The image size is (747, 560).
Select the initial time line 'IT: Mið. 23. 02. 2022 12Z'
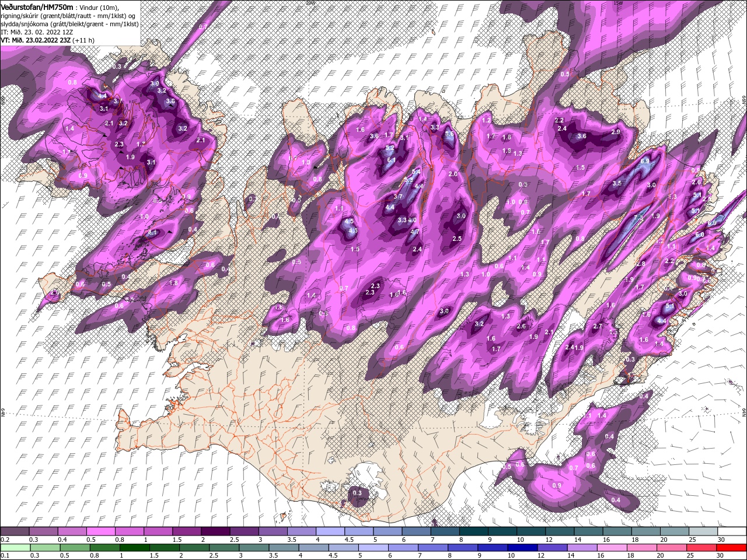(36, 32)
